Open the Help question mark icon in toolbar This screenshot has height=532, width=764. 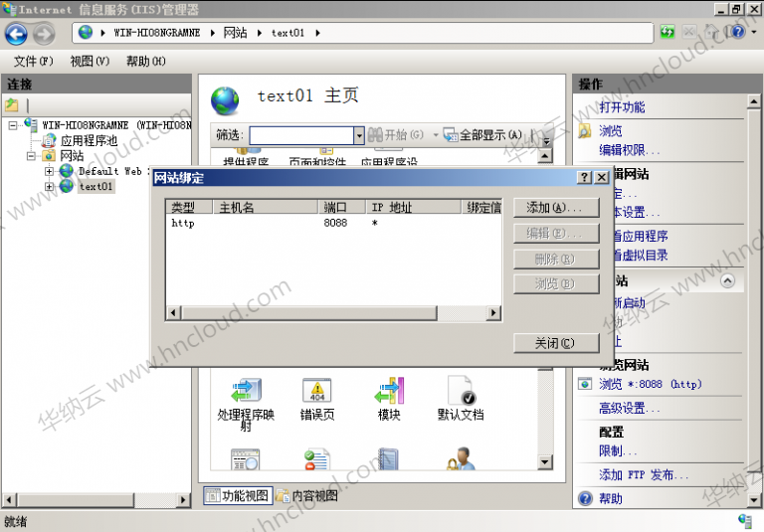pyautogui.click(x=738, y=32)
